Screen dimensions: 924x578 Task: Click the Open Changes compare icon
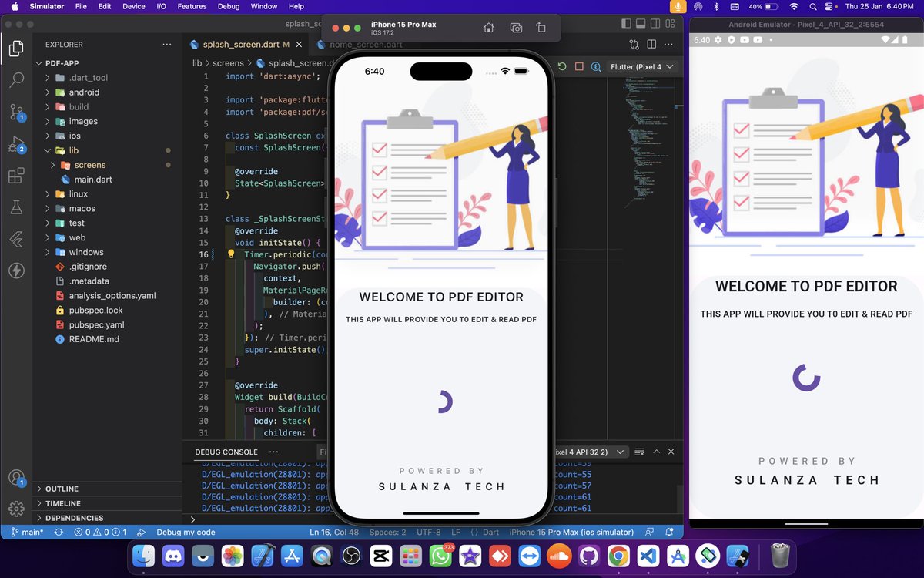pyautogui.click(x=634, y=45)
